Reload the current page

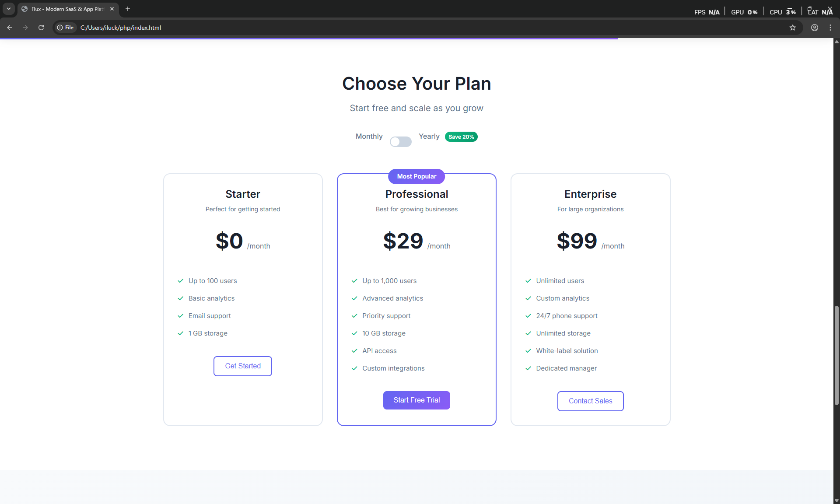41,28
